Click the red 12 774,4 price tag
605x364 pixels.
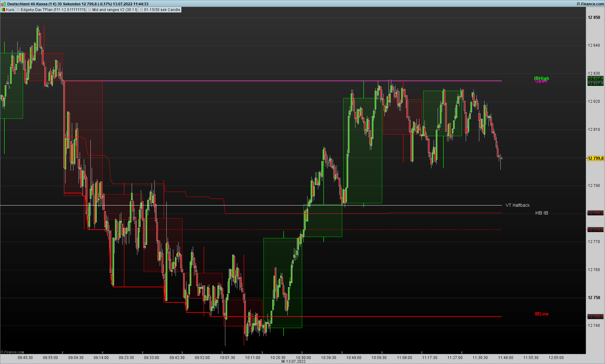595,229
